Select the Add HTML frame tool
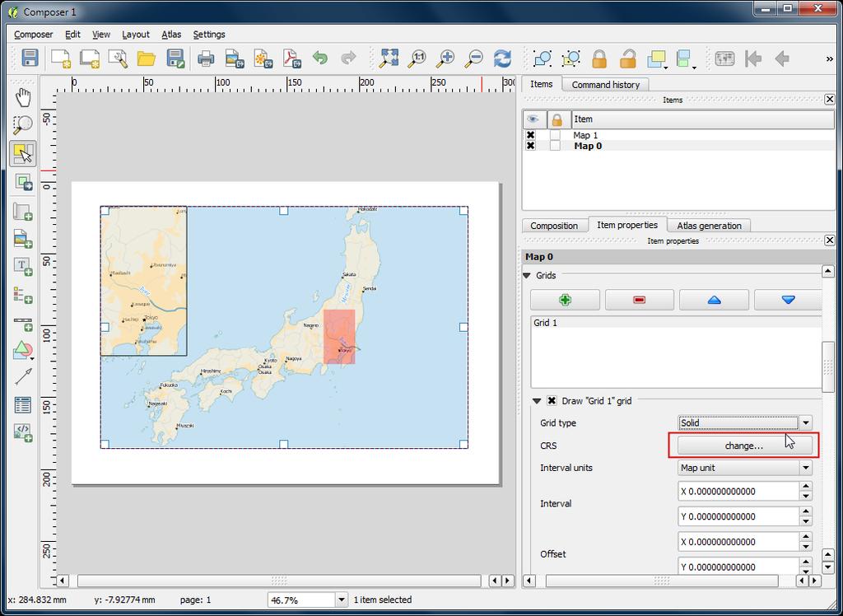843x616 pixels. click(23, 432)
